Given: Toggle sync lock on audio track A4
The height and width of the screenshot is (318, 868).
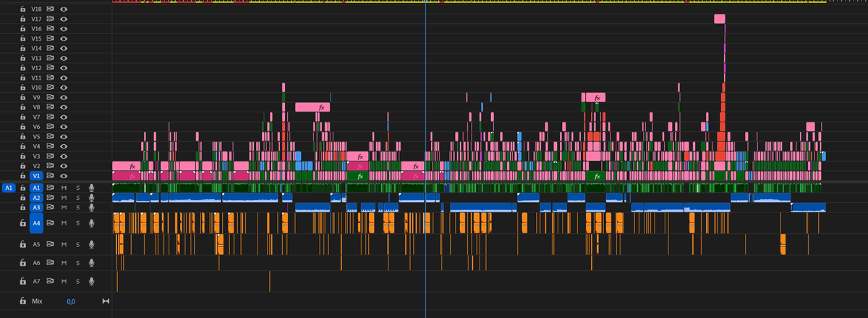Looking at the screenshot, I should coord(51,224).
